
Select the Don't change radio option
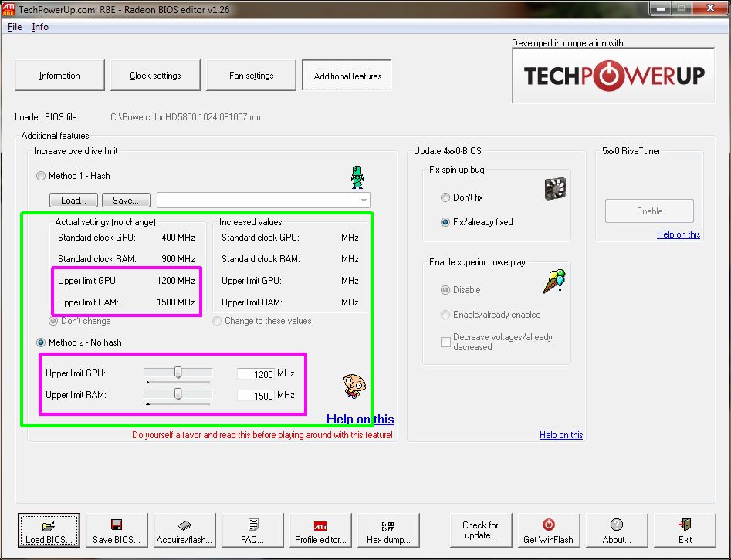(x=53, y=321)
